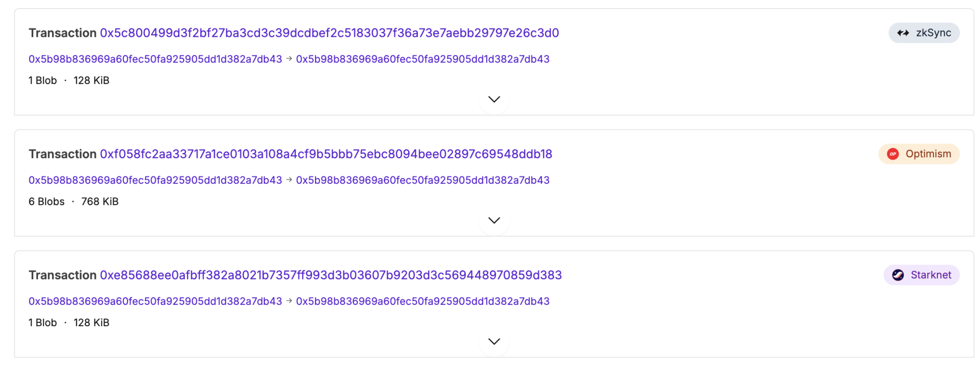Expand the Optimism transaction details chevron
This screenshot has width=980, height=365.
pyautogui.click(x=494, y=220)
